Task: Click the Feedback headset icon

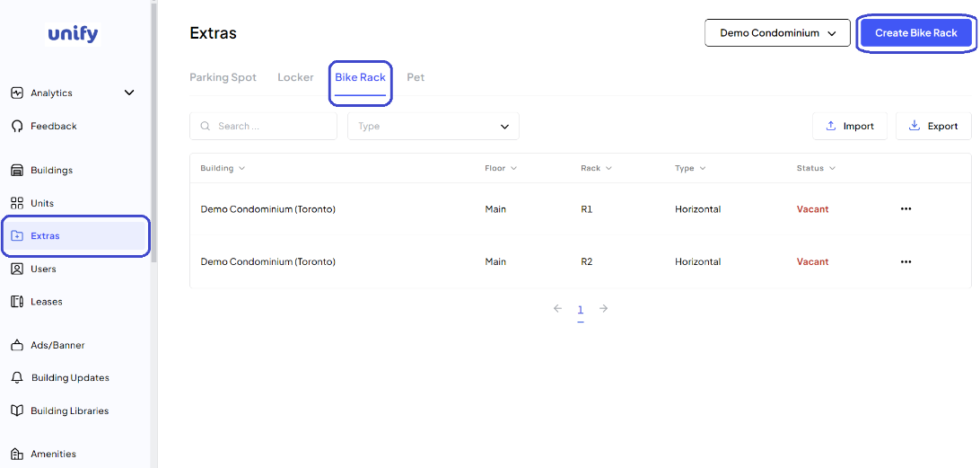Action: pyautogui.click(x=18, y=127)
